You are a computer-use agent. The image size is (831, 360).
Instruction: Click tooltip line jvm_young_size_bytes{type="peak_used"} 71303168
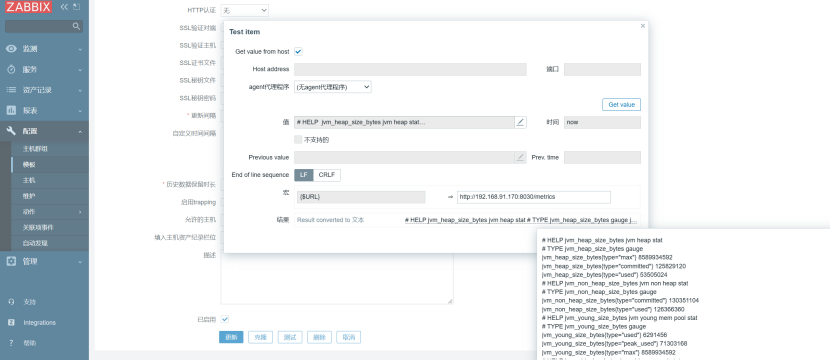tap(614, 344)
